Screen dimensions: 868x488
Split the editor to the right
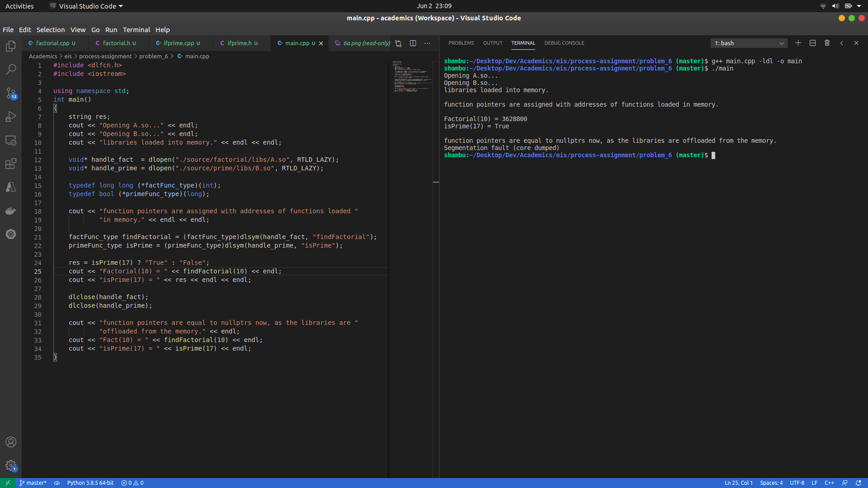point(413,43)
